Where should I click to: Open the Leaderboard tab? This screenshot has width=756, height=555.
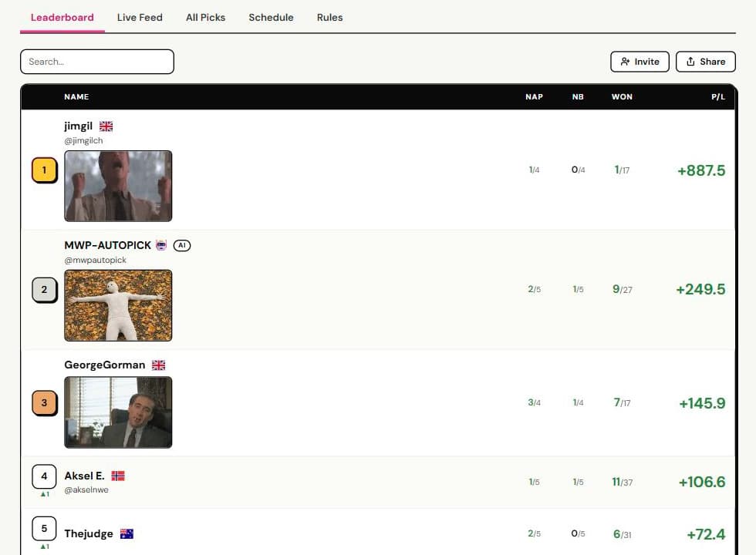[x=62, y=17]
